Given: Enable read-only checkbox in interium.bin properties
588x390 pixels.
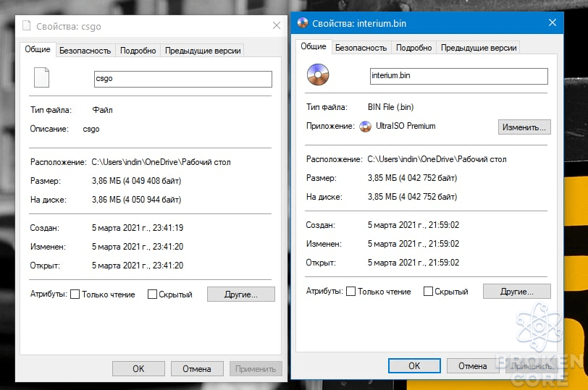Looking at the screenshot, I should click(350, 292).
